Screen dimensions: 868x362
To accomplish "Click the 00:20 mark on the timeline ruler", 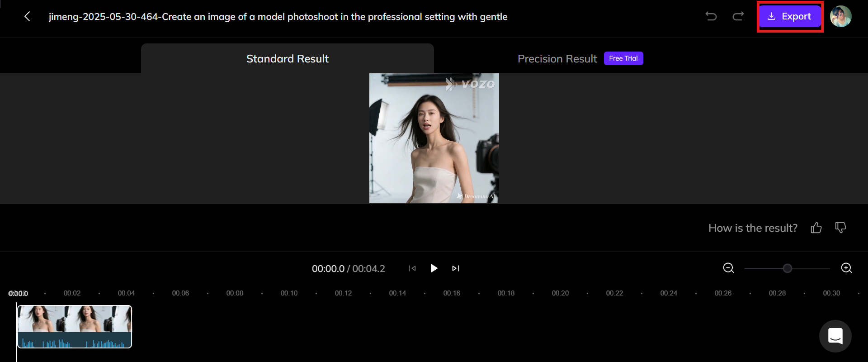I will pyautogui.click(x=560, y=293).
